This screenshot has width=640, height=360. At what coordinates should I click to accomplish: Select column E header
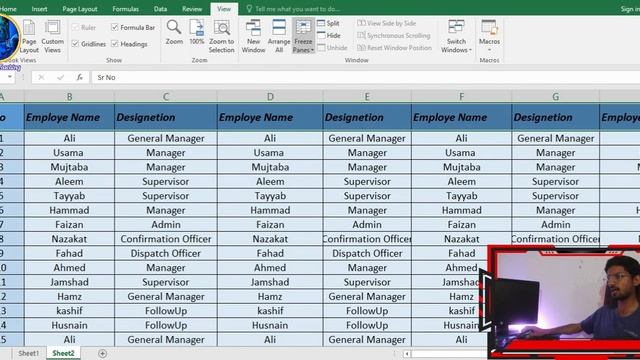pos(367,97)
